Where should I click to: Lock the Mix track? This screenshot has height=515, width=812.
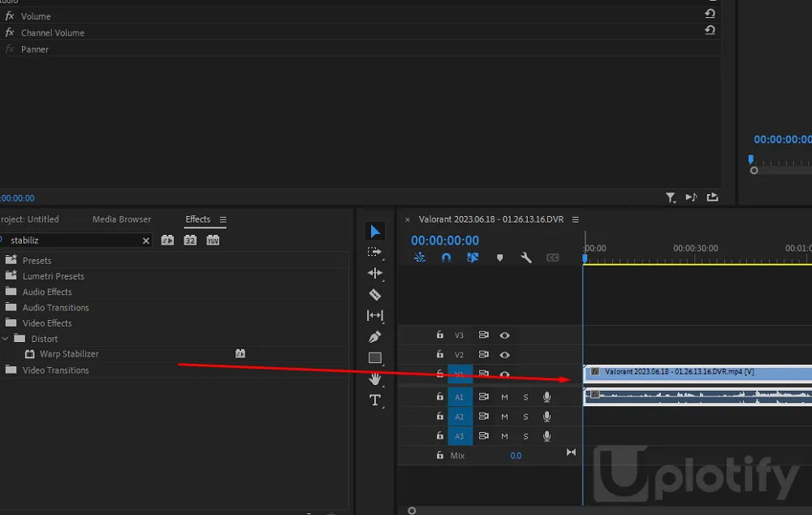coord(439,456)
